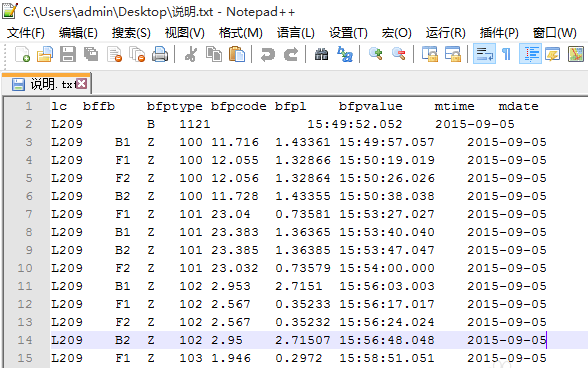588x368 pixels.
Task: Open the 编辑(E) menu
Action: pyautogui.click(x=78, y=33)
